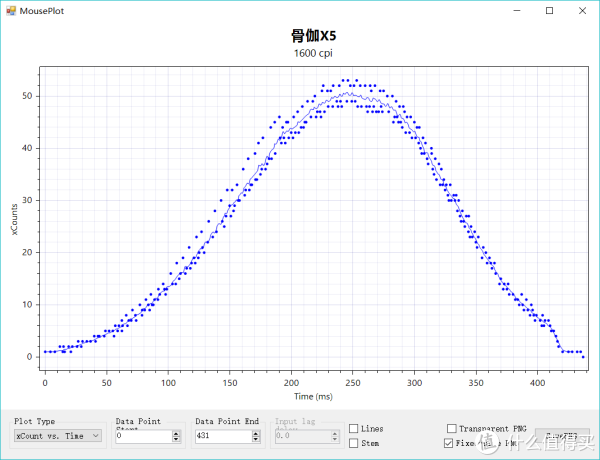600x460 pixels.
Task: Decrease Data Point End with down arrow
Action: [x=256, y=439]
